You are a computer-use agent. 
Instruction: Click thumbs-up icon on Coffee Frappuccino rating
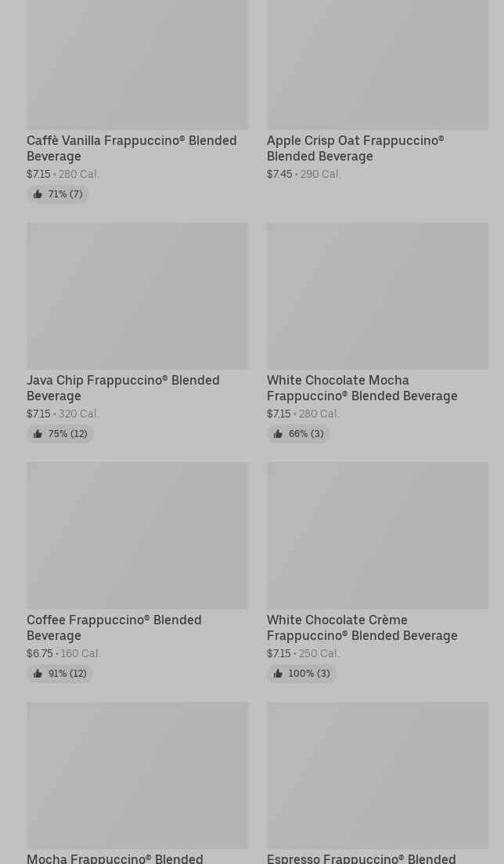click(38, 674)
